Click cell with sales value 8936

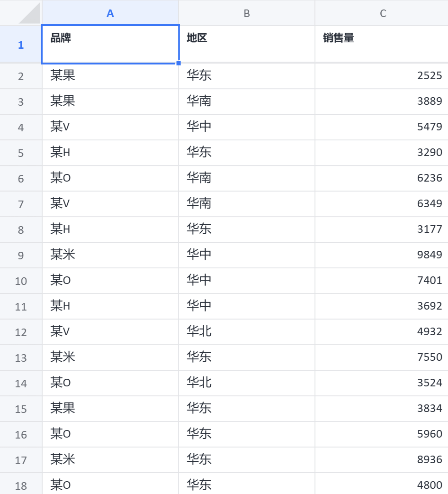coord(382,460)
